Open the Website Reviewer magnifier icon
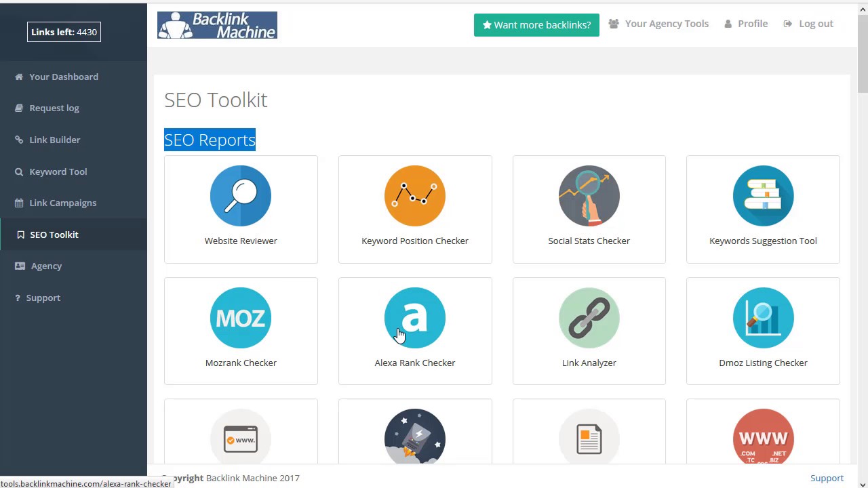This screenshot has width=868, height=488. point(241,196)
